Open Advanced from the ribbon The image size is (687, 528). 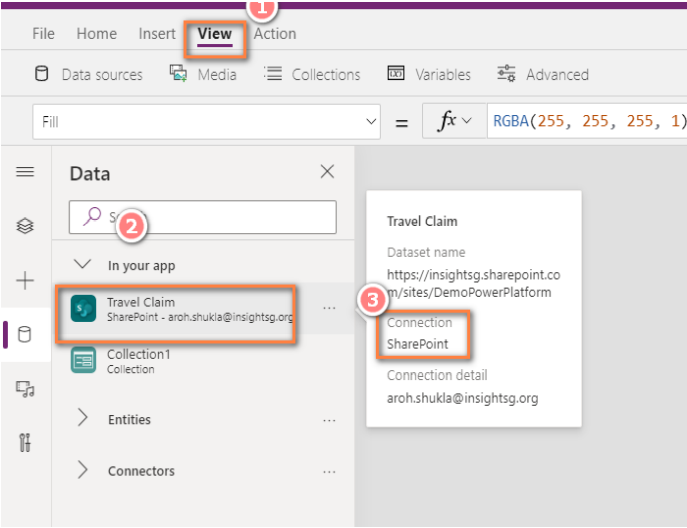[x=557, y=74]
